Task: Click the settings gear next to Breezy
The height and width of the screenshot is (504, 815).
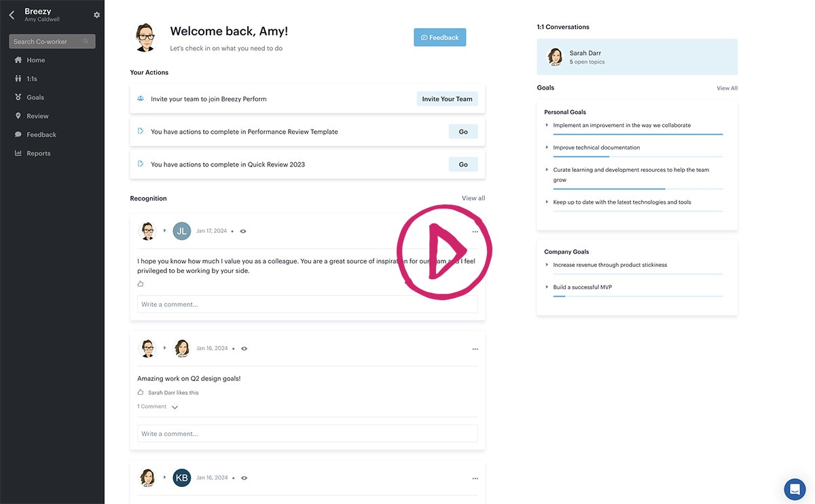Action: pos(96,15)
